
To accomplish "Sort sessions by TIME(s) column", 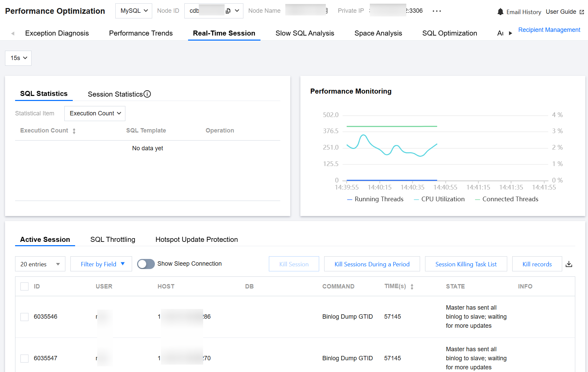I will 412,286.
